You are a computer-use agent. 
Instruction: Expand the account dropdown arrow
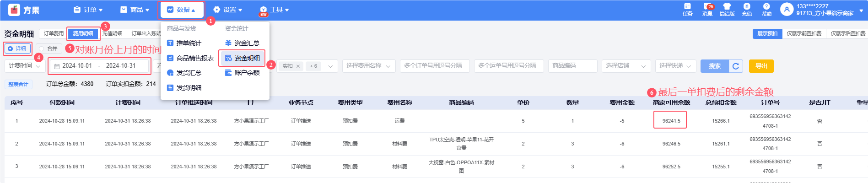coord(861,10)
